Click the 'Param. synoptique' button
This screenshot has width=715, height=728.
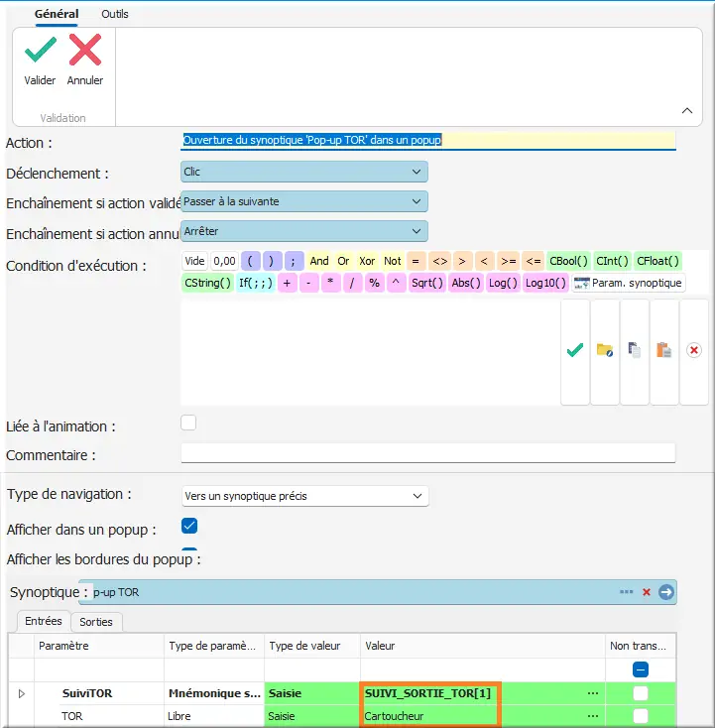(629, 283)
